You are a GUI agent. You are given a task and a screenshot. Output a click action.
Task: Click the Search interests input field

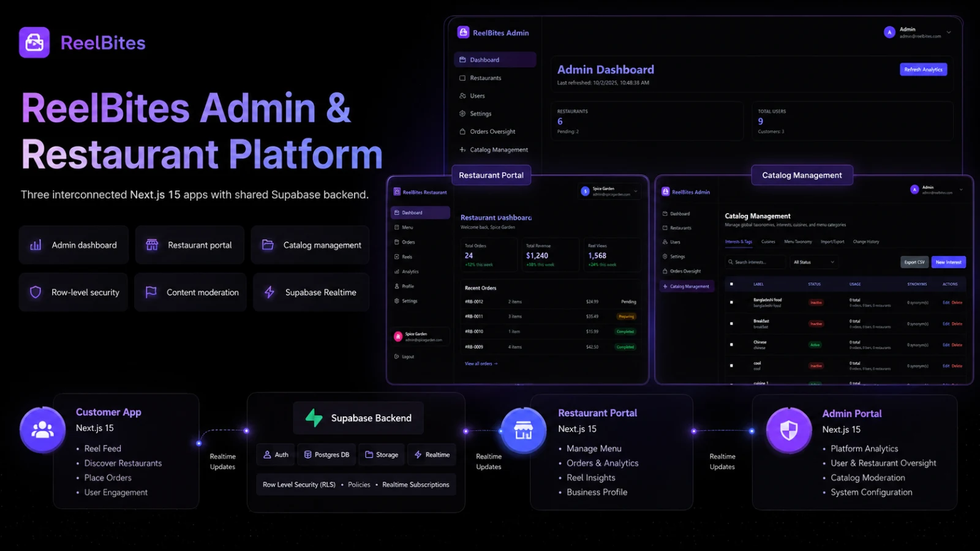click(x=755, y=262)
